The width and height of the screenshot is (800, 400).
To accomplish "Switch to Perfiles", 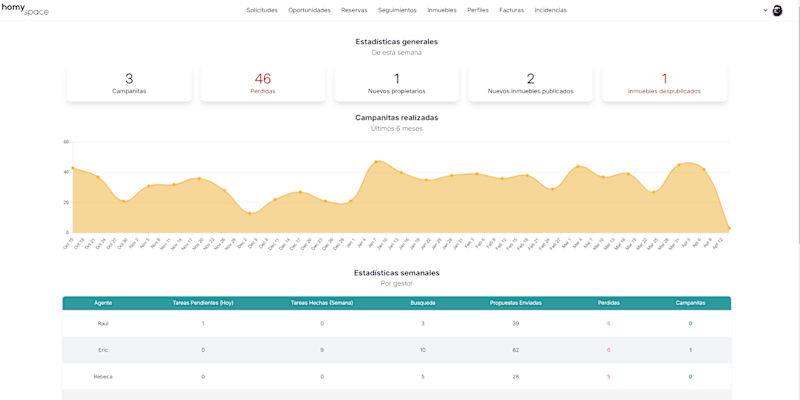I will (x=478, y=10).
